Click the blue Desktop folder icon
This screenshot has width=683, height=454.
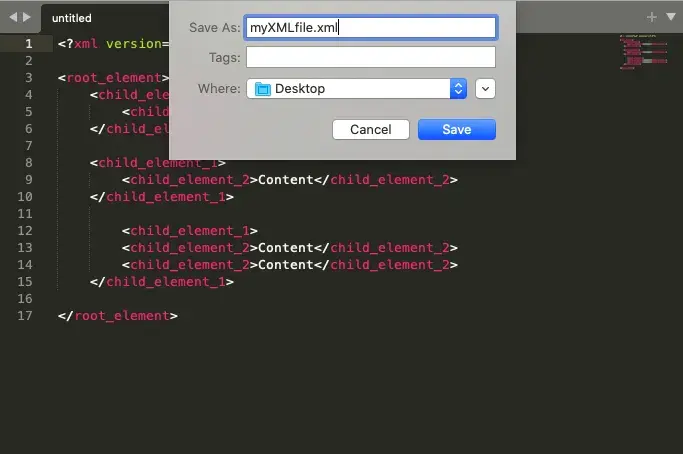click(263, 89)
